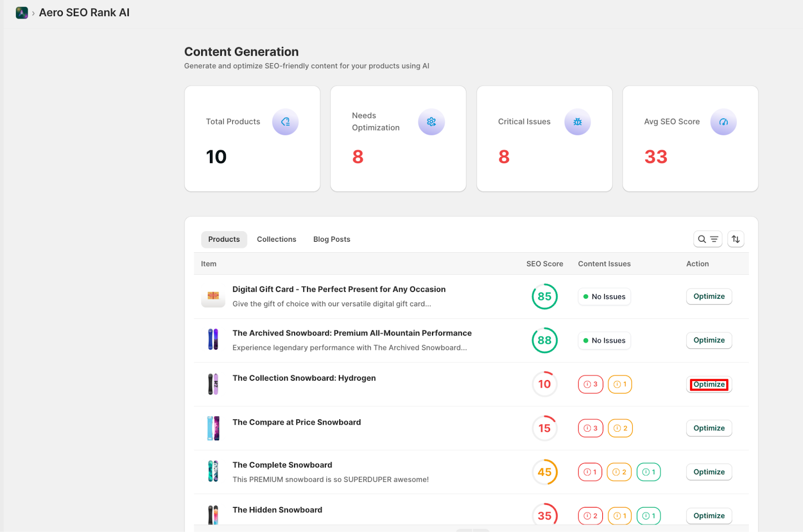This screenshot has height=532, width=803.
Task: Click the Avg SEO Score gauge icon
Action: (723, 122)
